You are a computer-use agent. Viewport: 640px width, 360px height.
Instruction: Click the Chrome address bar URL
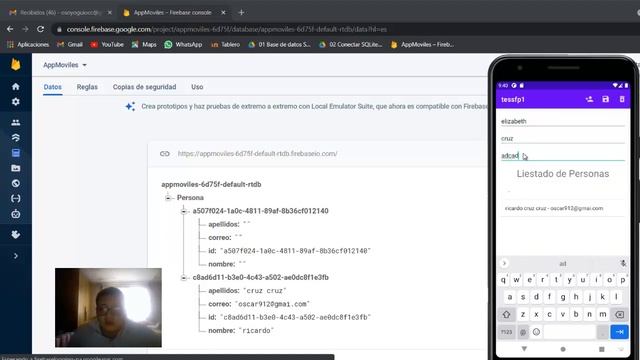[x=227, y=29]
